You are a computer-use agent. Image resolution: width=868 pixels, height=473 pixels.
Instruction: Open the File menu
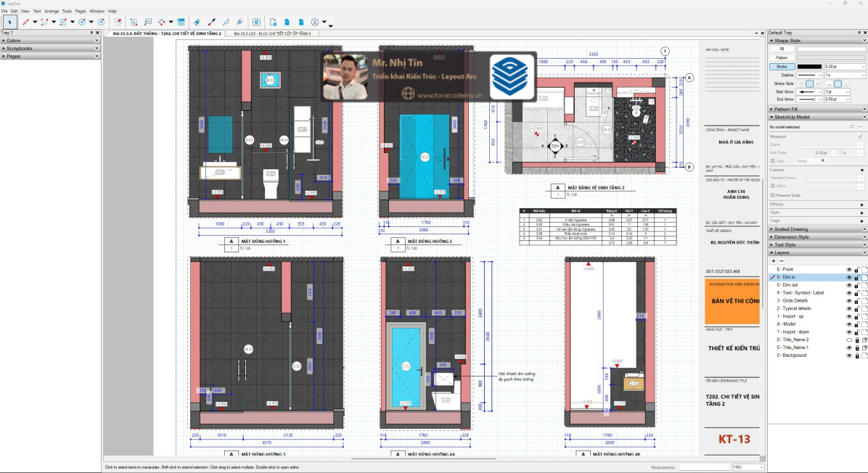coord(4,11)
